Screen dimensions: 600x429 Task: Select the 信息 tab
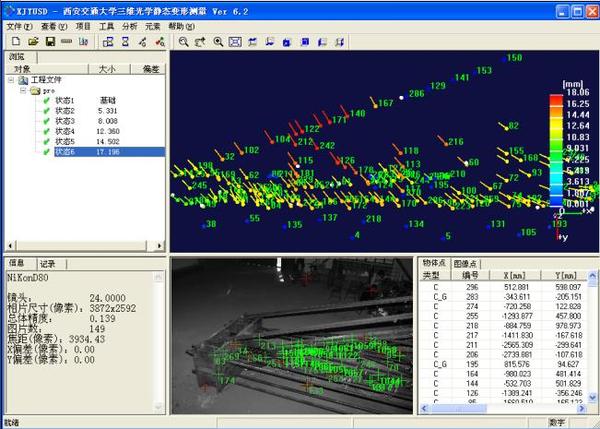17,263
